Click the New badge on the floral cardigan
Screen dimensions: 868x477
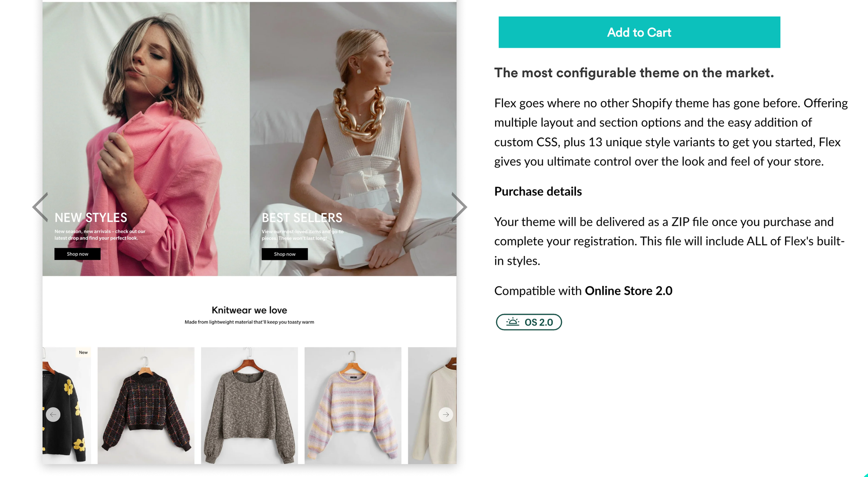point(83,352)
